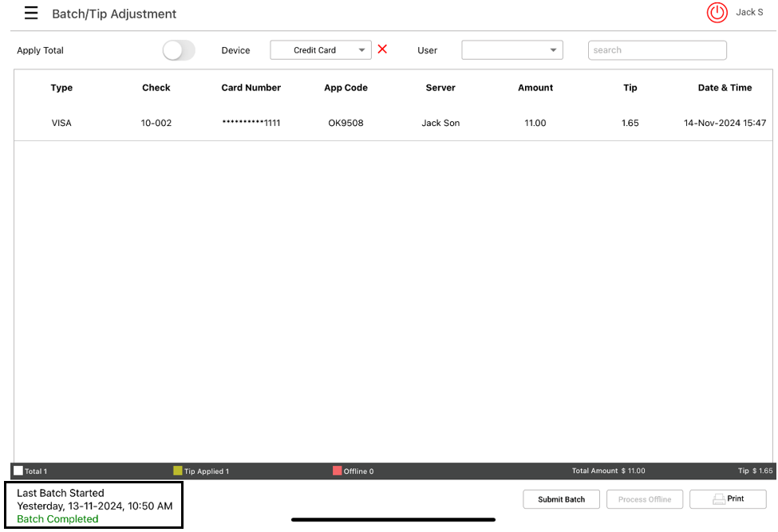
Task: Expand the User filter dropdown
Action: click(x=512, y=50)
